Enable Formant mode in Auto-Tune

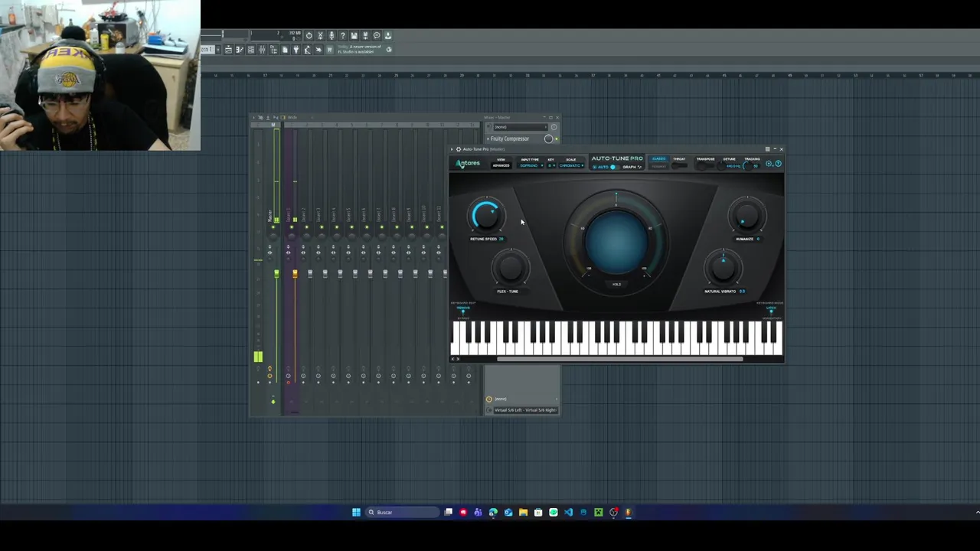coord(658,167)
